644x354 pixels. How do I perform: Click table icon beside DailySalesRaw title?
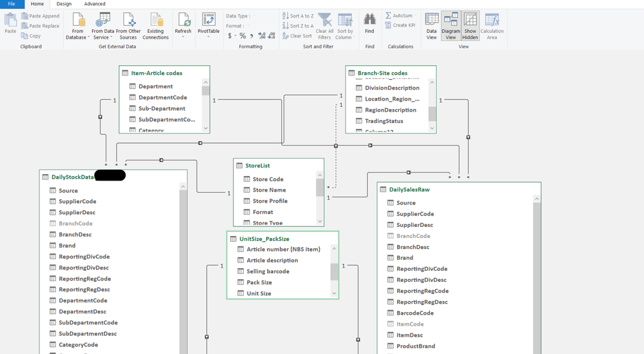click(383, 190)
